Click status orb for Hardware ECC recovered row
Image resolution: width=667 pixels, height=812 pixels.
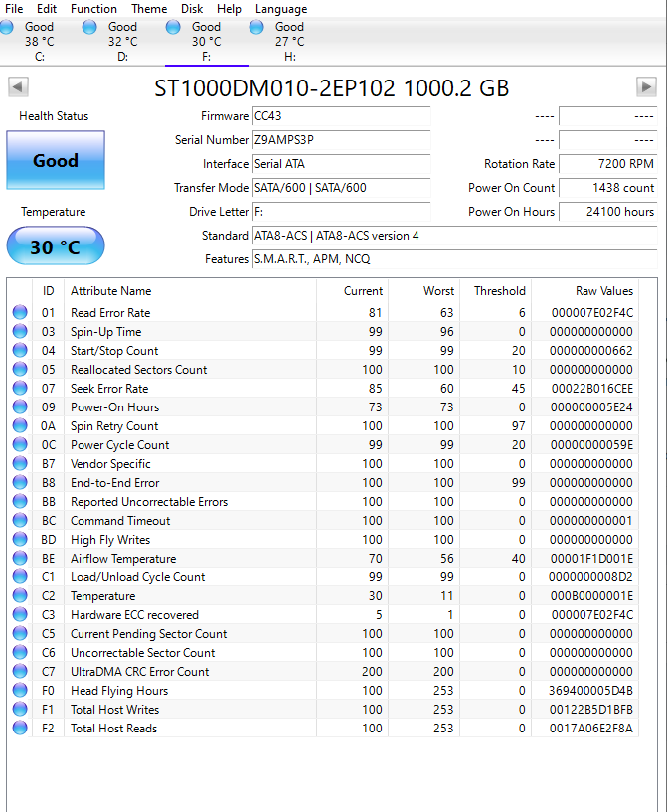(20, 614)
